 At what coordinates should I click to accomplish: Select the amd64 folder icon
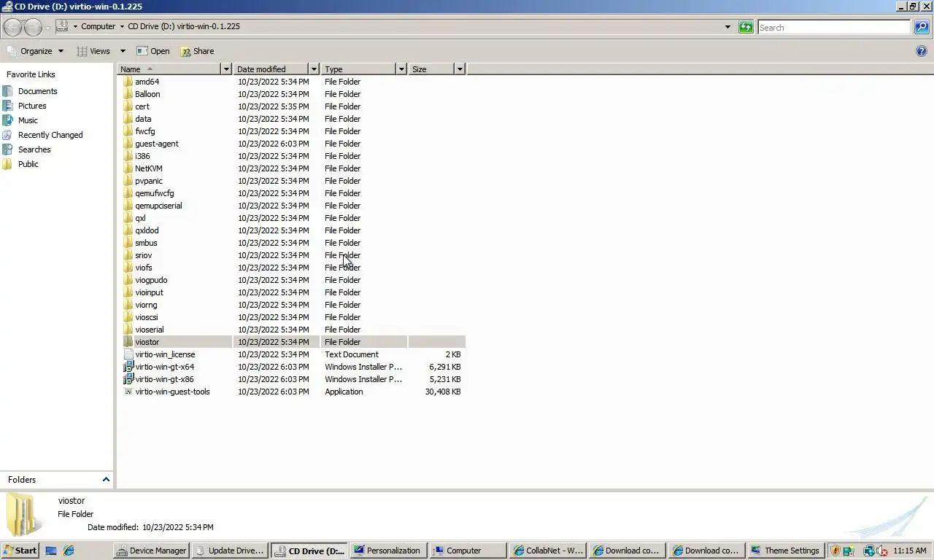tap(128, 82)
